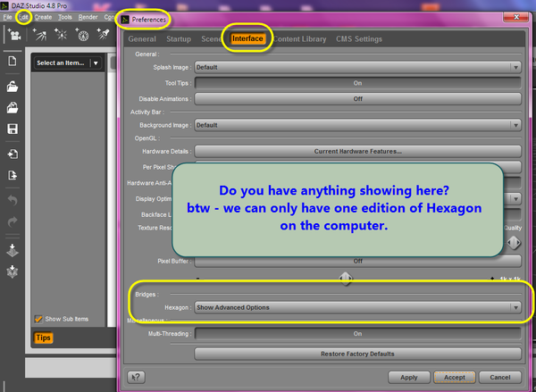Viewport: 536px width, 392px height.
Task: Click the Merge folder-with-document sidebar icon
Action: coord(13,108)
